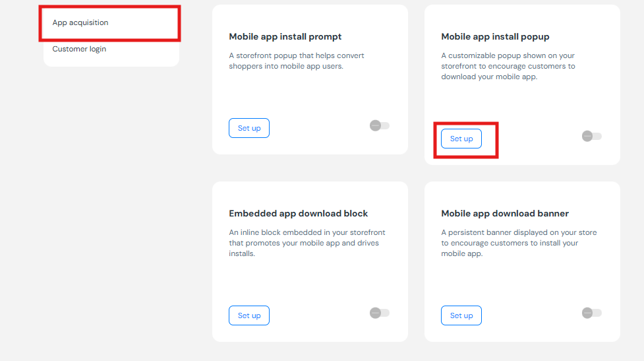Viewport: 644px width, 361px height.
Task: Click the storefront popup description under install prompt
Action: tap(297, 61)
